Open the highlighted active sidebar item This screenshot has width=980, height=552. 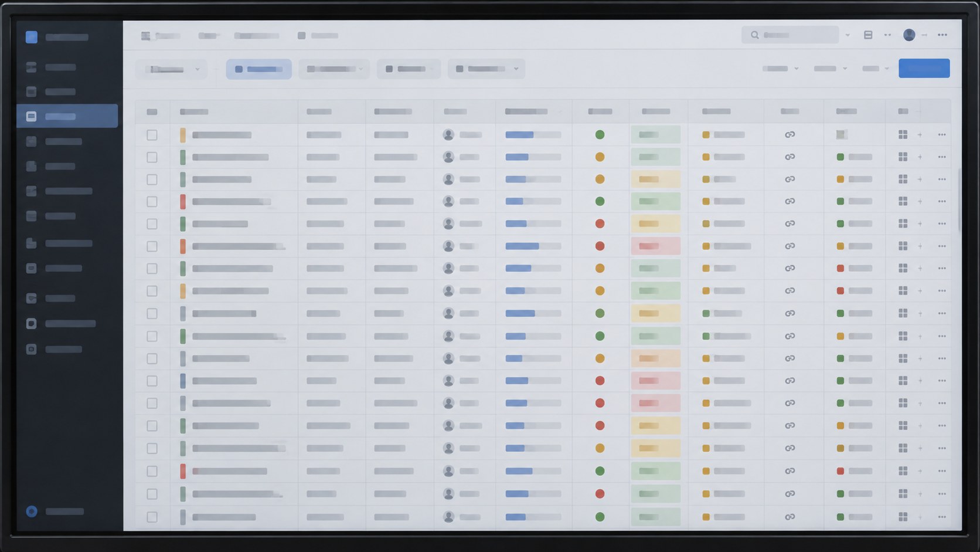point(67,116)
